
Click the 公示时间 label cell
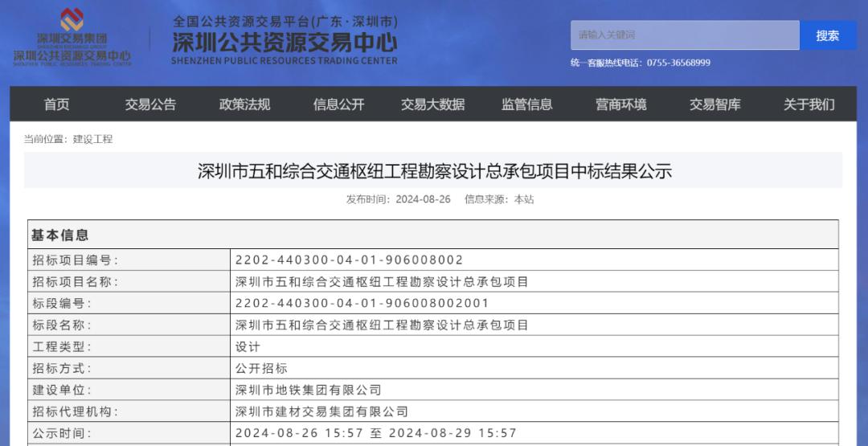coord(129,433)
